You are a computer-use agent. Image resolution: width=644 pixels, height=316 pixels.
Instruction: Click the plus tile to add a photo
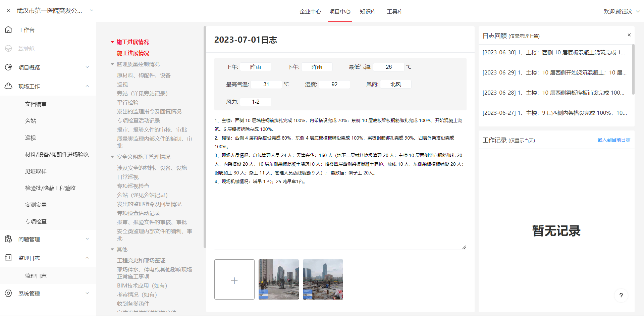click(x=234, y=279)
